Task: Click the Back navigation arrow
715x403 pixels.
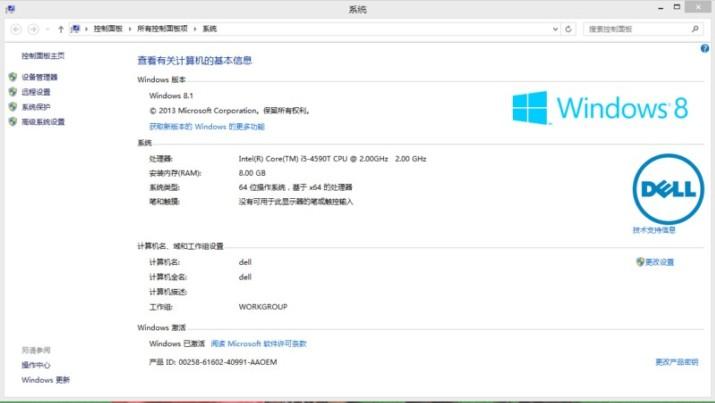Action: tap(16, 29)
